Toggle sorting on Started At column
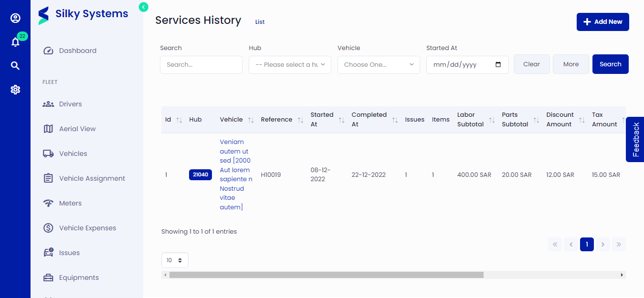Image resolution: width=644 pixels, height=298 pixels. tap(341, 119)
